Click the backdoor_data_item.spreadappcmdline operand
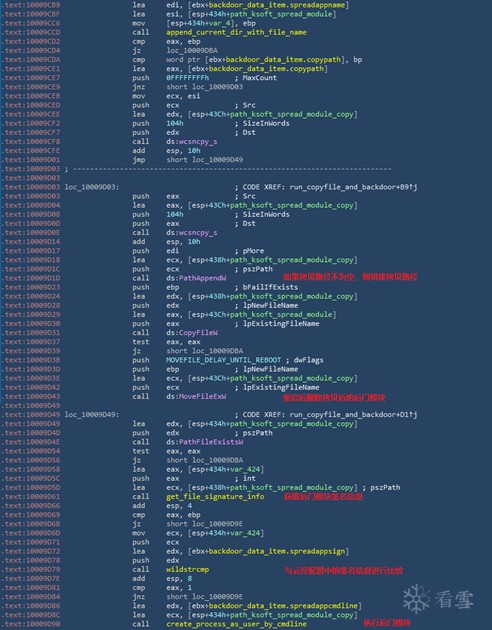 pos(284,606)
